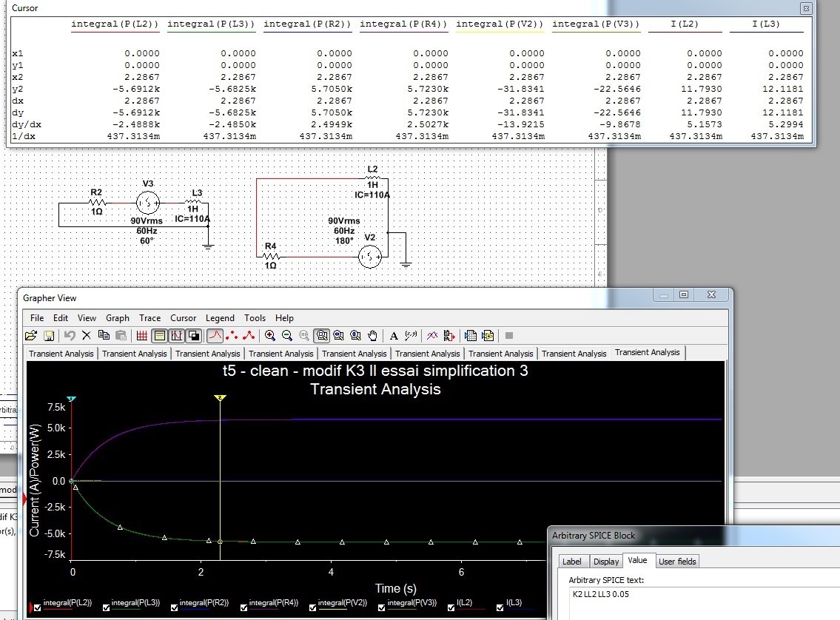
Task: Add text with the A icon
Action: [394, 336]
